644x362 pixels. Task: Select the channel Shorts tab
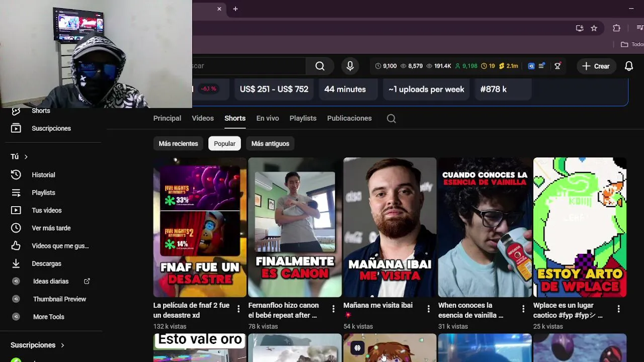235,118
